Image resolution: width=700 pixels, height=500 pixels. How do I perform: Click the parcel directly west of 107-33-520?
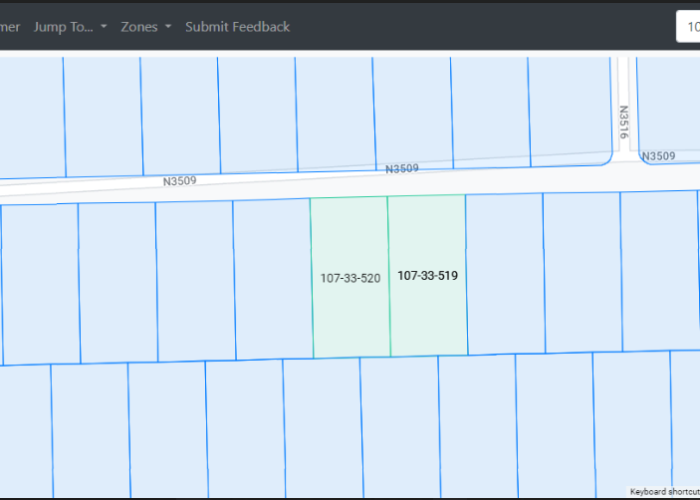(x=272, y=279)
